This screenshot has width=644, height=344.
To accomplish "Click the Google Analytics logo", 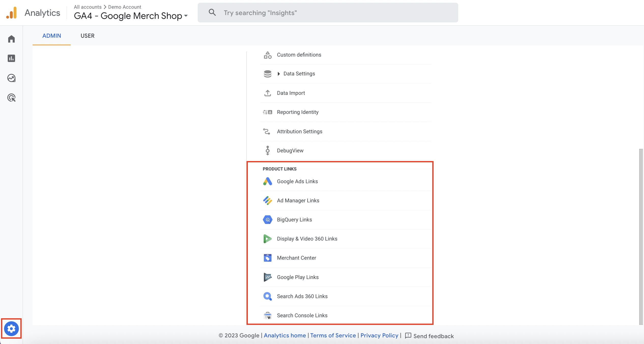I will 11,13.
